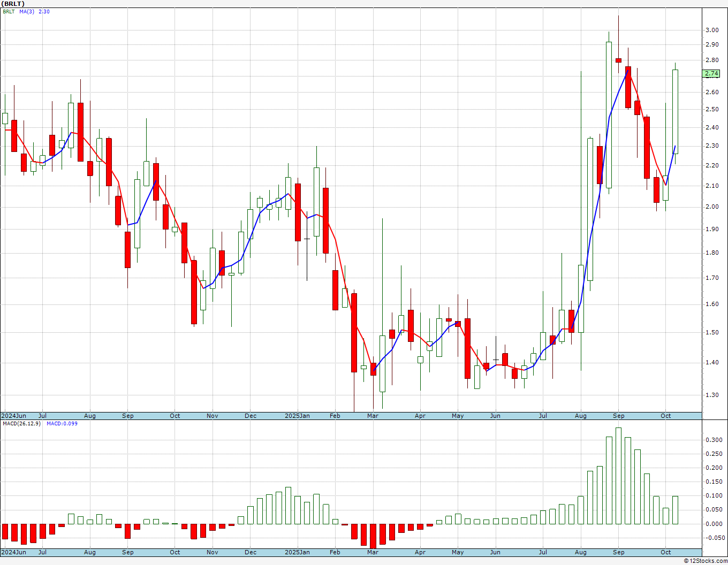Select the 2.10 price axis label
728x565 pixels.
[x=712, y=186]
